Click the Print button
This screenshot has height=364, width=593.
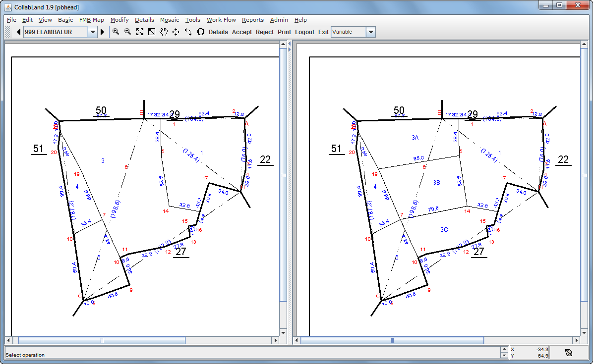coord(285,32)
